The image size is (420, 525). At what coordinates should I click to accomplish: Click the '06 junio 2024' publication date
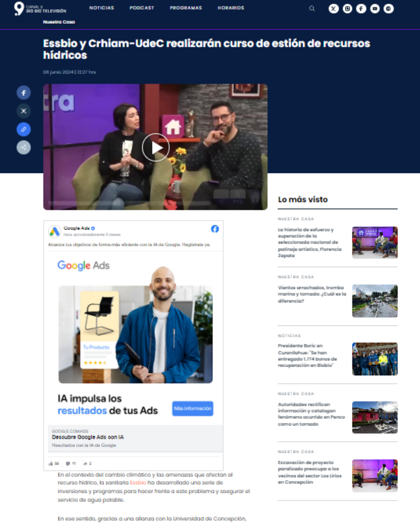click(x=58, y=72)
